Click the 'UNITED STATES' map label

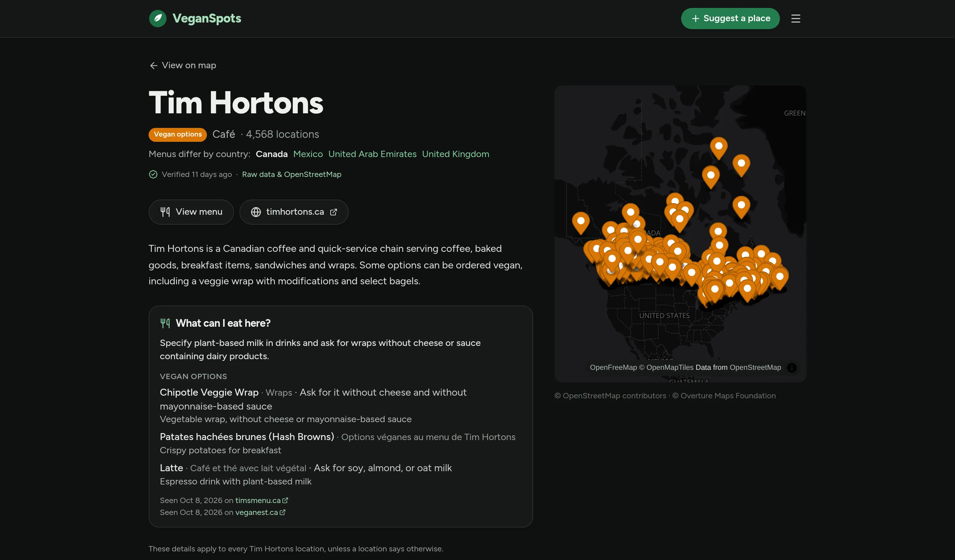point(664,315)
